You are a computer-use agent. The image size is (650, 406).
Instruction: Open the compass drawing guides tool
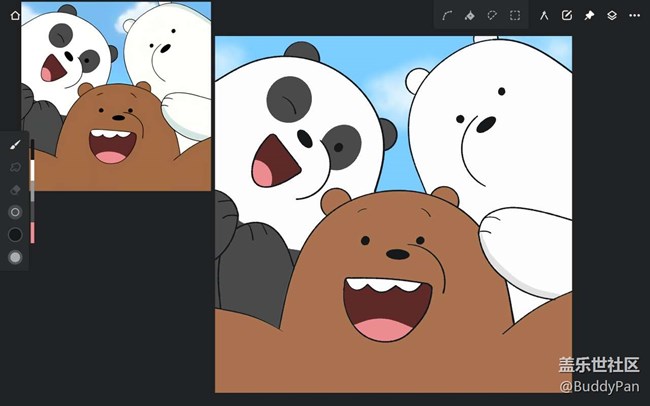point(544,16)
